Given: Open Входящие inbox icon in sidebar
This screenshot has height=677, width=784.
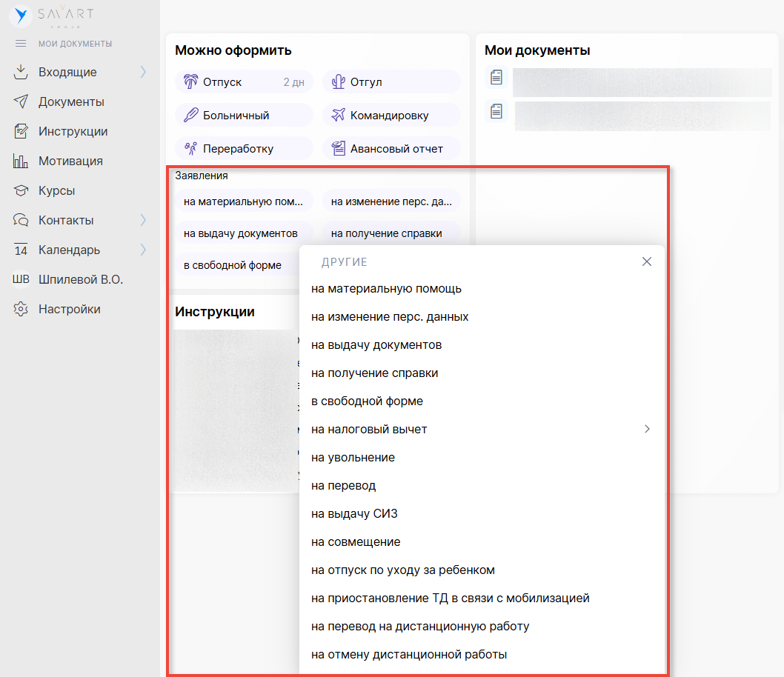Looking at the screenshot, I should (21, 72).
